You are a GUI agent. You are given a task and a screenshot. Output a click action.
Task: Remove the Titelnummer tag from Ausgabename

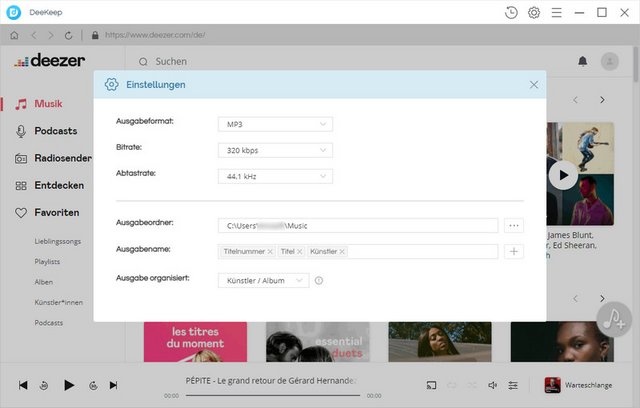pyautogui.click(x=270, y=252)
